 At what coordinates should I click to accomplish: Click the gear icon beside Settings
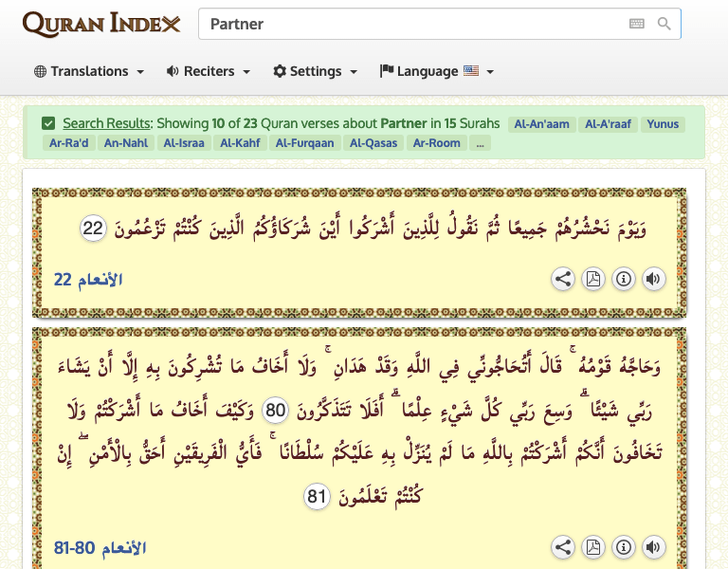(x=280, y=71)
